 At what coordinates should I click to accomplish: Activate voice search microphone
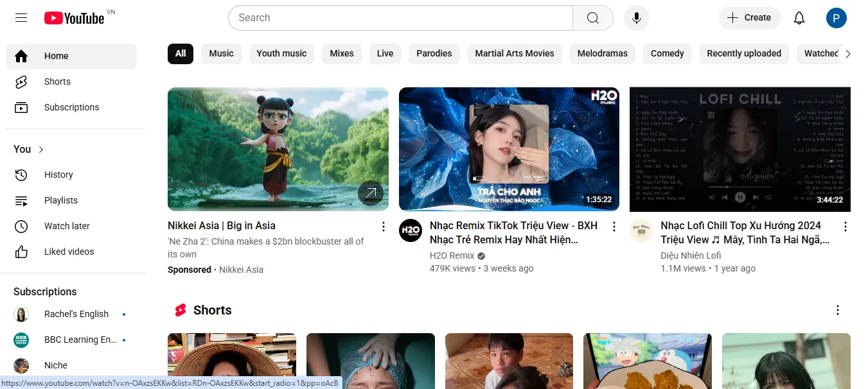click(x=636, y=18)
